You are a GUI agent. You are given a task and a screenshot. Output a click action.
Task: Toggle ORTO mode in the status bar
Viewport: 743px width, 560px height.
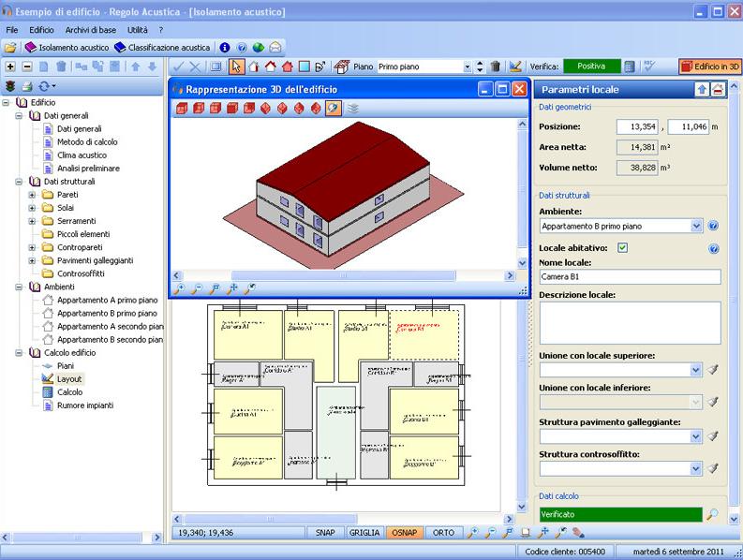443,532
